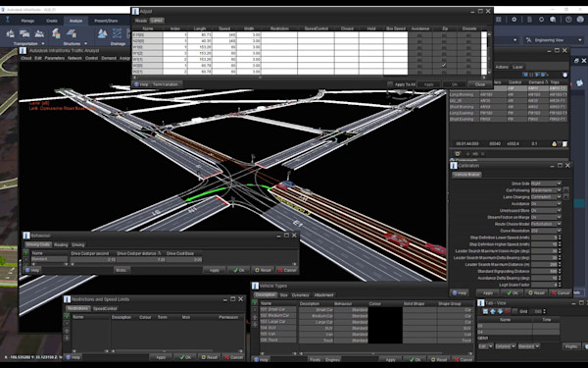Click the first Transportation ribbon icon

[x=11, y=33]
